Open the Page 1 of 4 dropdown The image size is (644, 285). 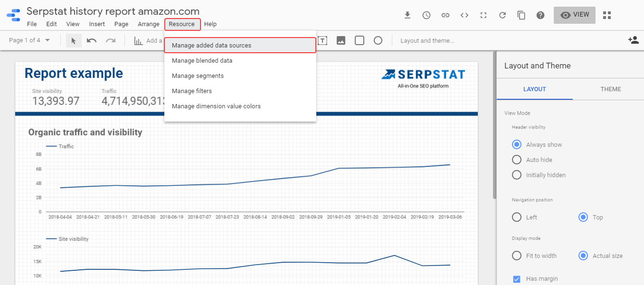[x=29, y=40]
